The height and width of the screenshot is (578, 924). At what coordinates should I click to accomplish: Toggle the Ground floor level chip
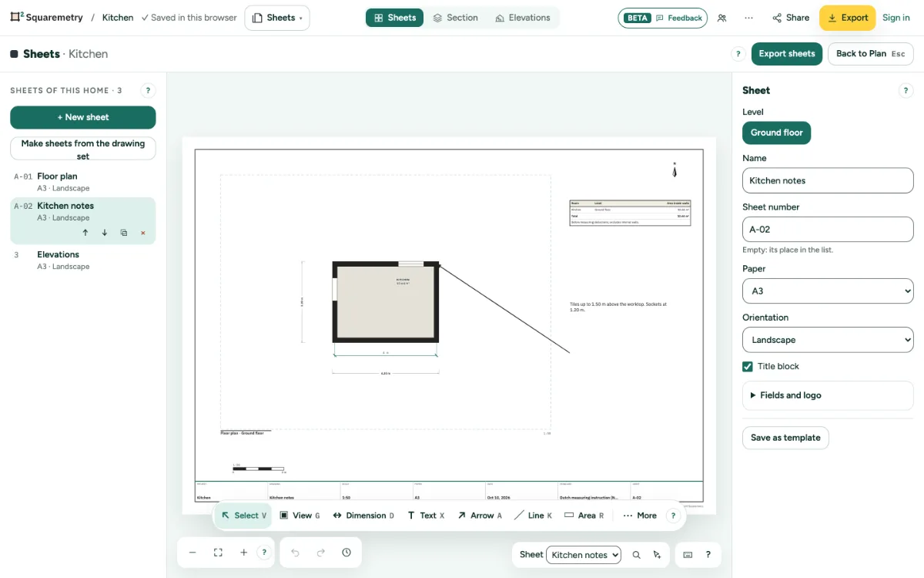point(776,133)
